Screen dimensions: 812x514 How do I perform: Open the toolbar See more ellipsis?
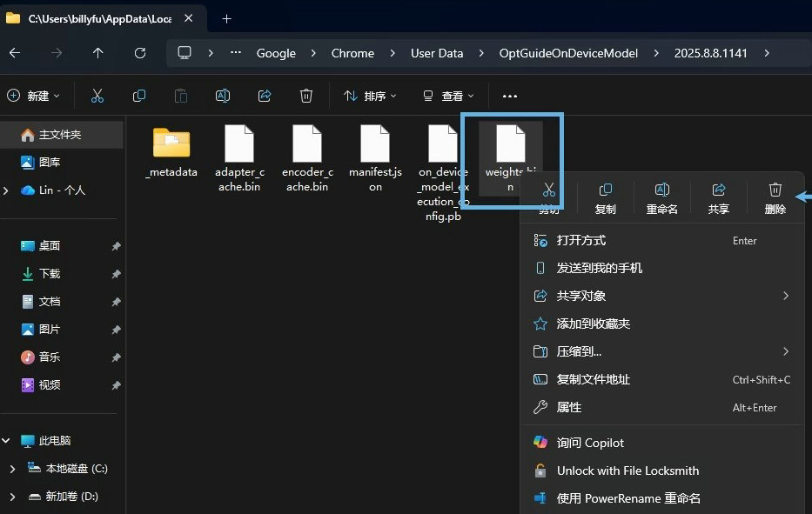coord(510,96)
